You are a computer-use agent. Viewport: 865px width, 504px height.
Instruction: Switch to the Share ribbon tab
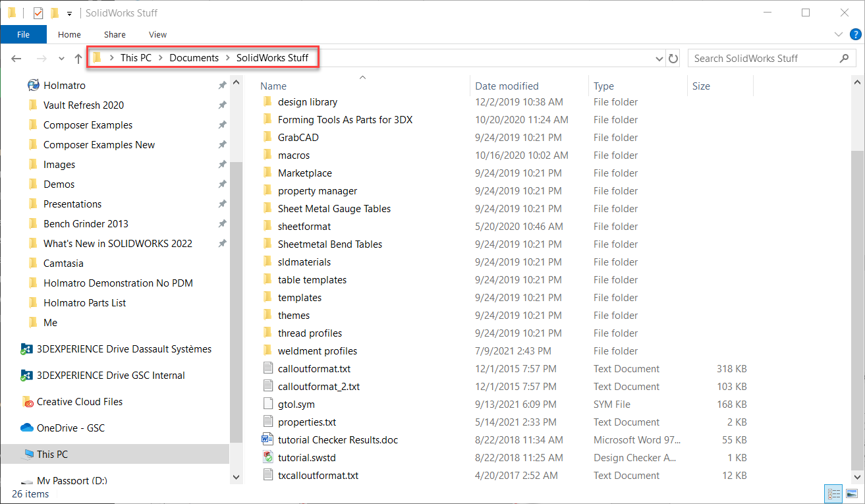pyautogui.click(x=115, y=34)
